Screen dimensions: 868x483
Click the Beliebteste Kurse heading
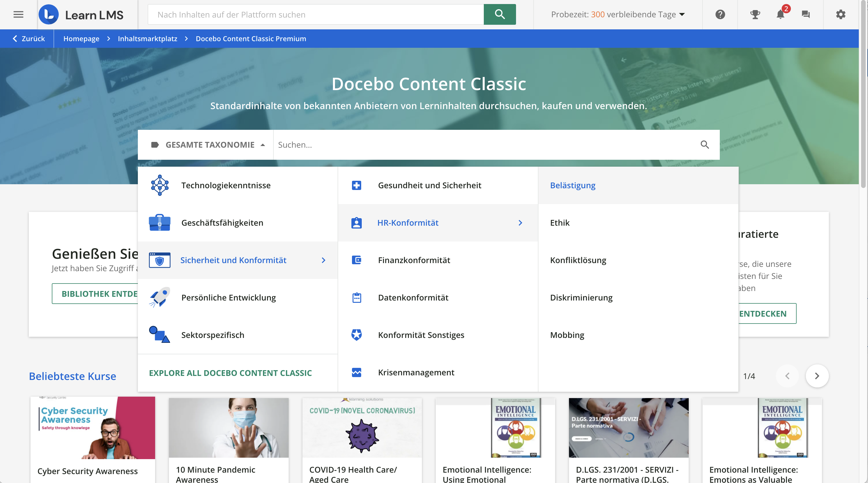tap(73, 376)
